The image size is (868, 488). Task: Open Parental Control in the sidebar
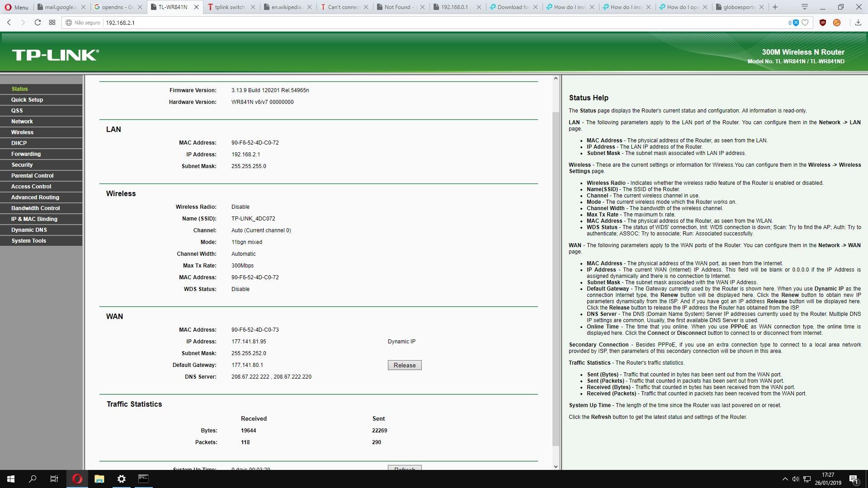point(41,176)
